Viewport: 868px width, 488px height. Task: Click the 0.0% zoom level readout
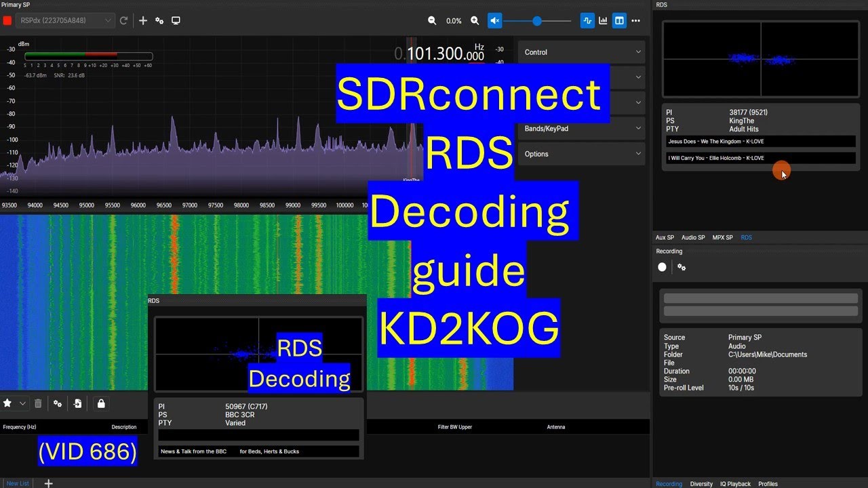[454, 21]
